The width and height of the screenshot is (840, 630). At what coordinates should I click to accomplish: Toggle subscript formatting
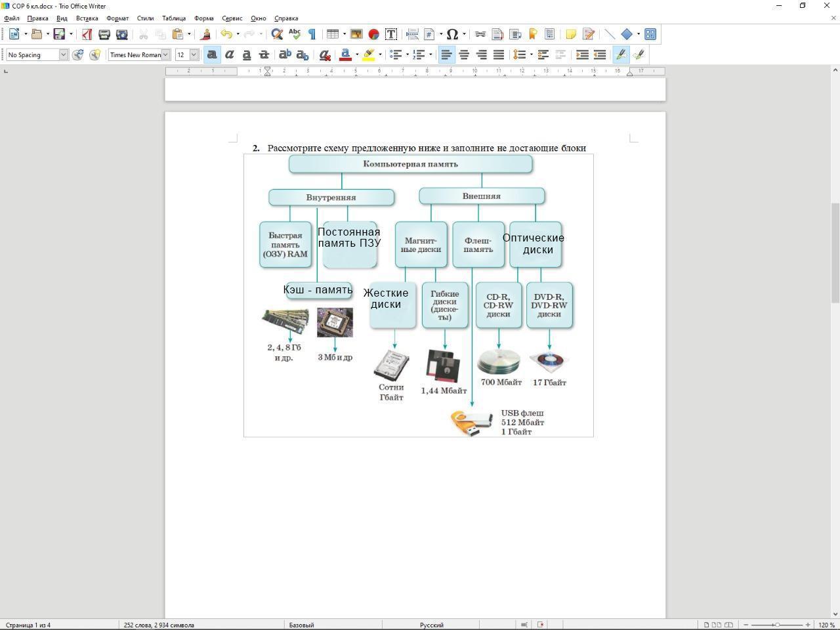tap(303, 54)
